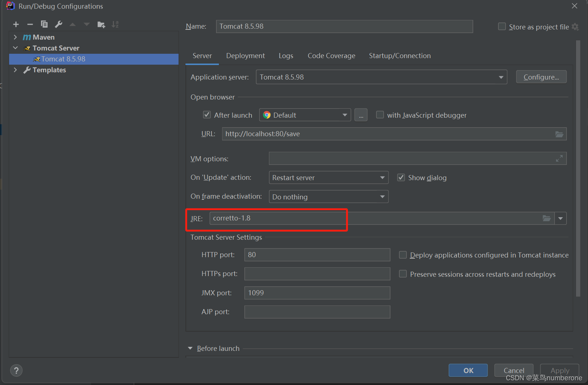Image resolution: width=588 pixels, height=385 pixels.
Task: Expand the Templates tree node
Action: click(15, 70)
